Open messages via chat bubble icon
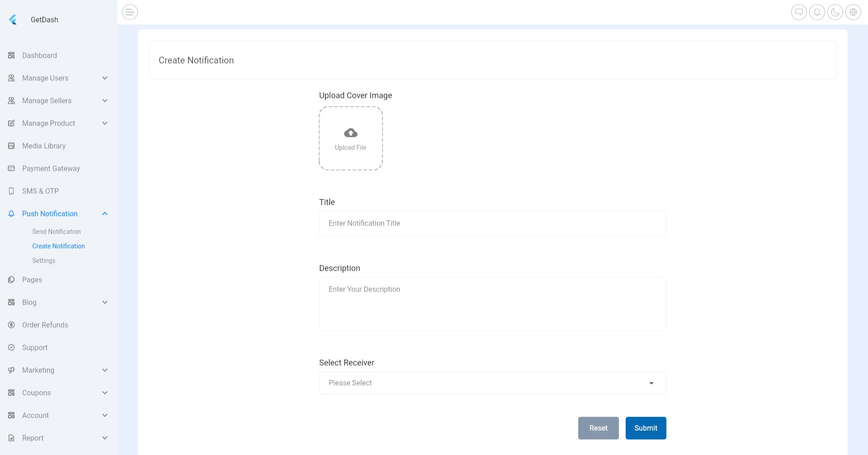Image resolution: width=868 pixels, height=455 pixels. coord(799,12)
